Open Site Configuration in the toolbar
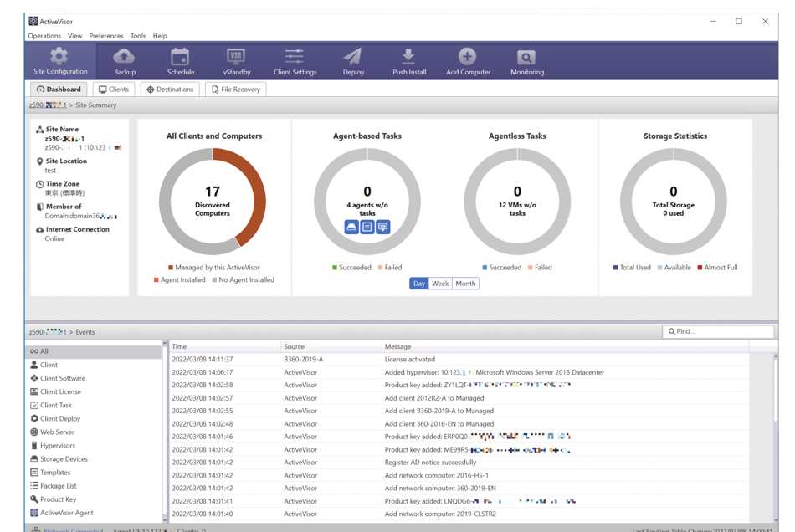The width and height of the screenshot is (795, 532). [x=59, y=61]
